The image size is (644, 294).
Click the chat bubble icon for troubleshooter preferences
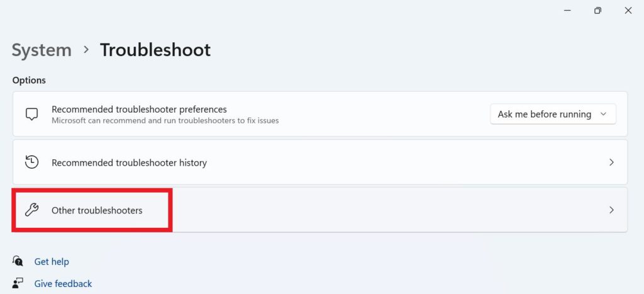coord(31,115)
